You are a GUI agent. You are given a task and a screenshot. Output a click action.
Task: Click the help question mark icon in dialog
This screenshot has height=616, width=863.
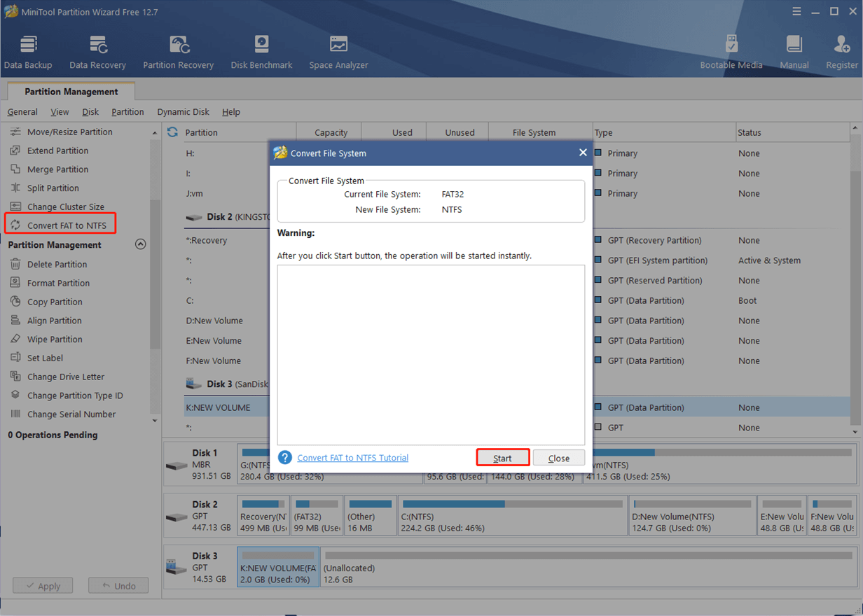point(285,458)
